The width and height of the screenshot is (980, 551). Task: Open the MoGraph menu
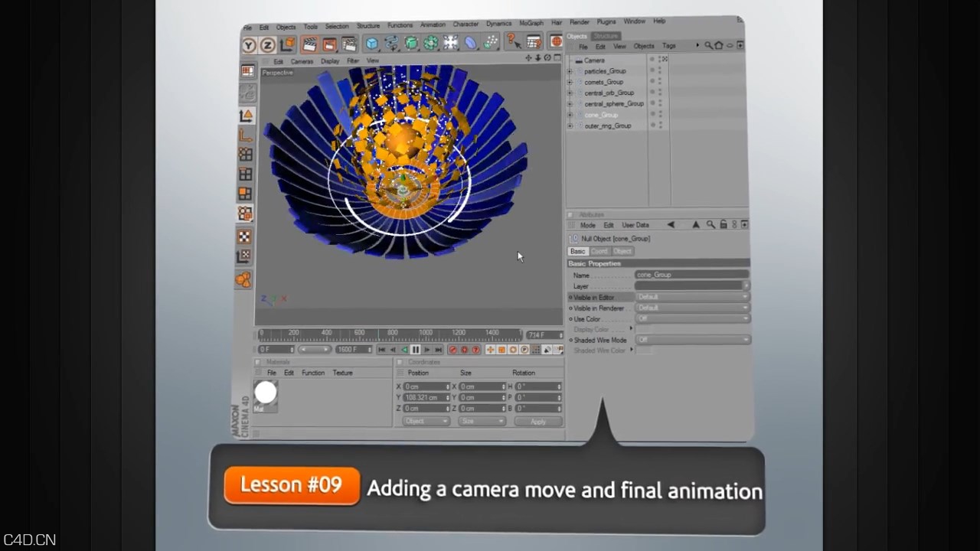coord(531,23)
